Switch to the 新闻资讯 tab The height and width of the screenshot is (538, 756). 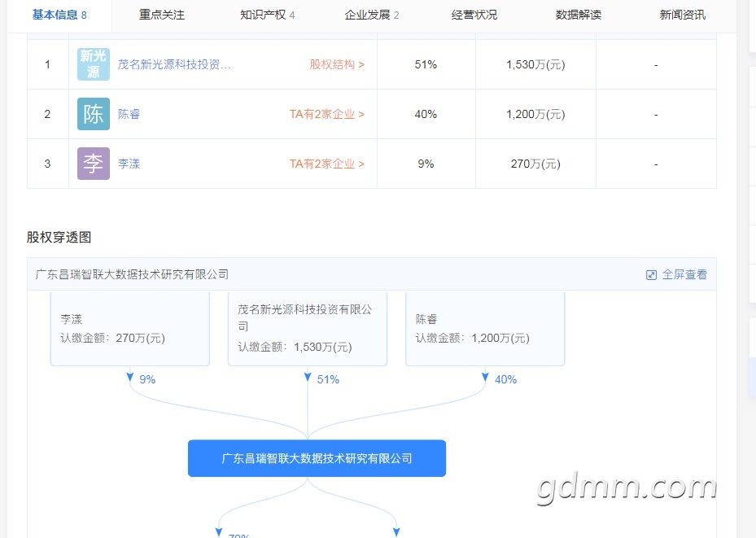click(683, 15)
